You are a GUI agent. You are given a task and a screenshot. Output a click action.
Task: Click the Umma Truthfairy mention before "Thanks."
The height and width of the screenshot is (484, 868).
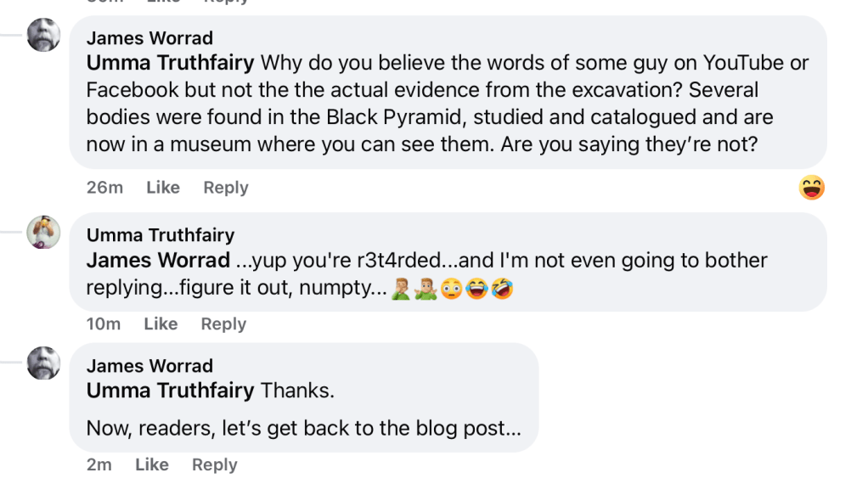point(170,391)
